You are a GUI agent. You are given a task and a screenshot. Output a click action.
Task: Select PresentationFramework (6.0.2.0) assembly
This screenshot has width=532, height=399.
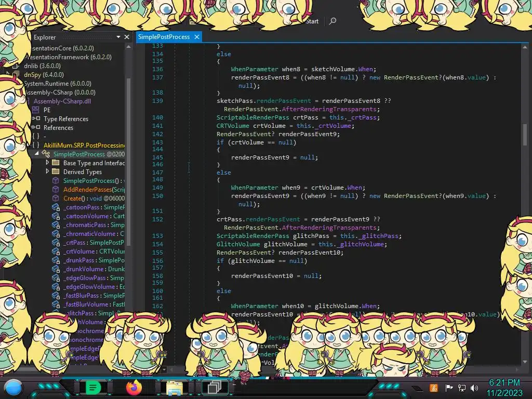pyautogui.click(x=68, y=57)
